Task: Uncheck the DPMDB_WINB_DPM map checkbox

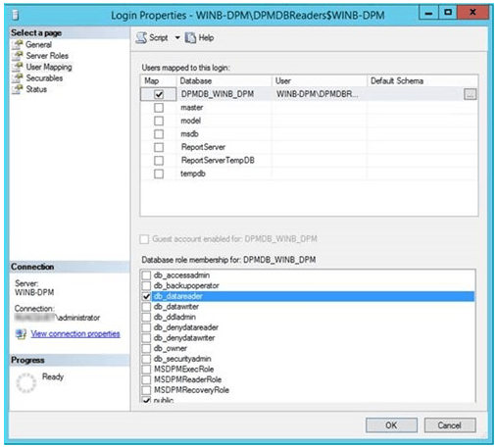Action: pos(159,94)
